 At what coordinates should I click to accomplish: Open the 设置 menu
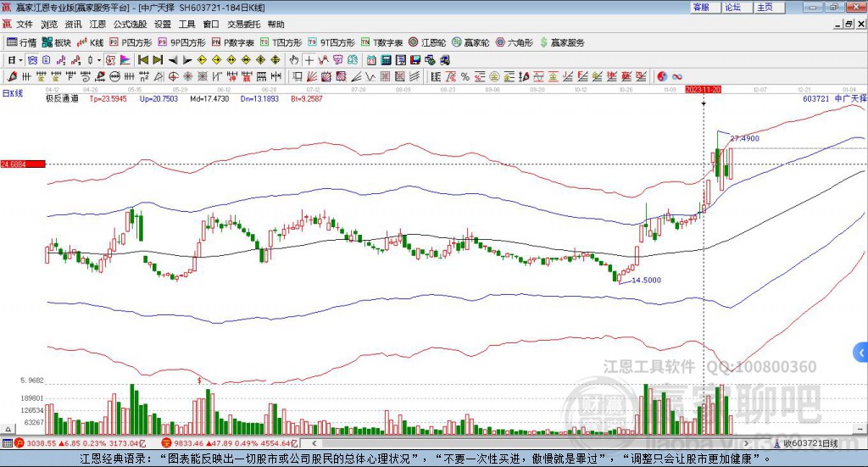coord(163,25)
